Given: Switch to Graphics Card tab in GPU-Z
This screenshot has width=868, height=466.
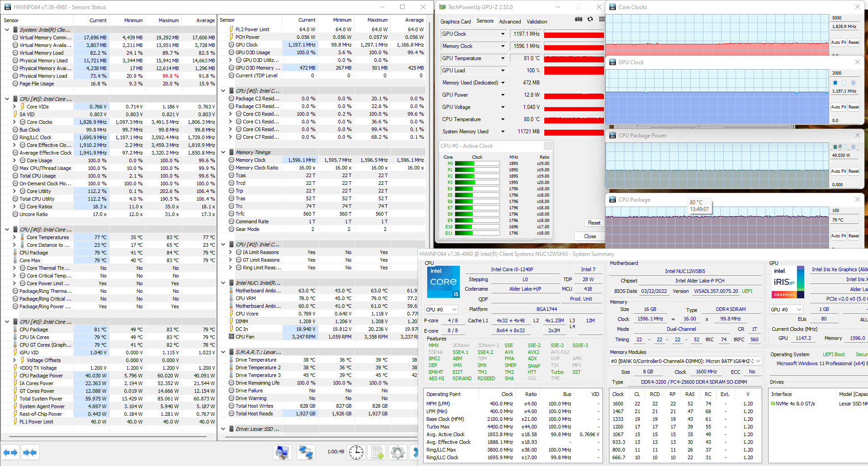Looking at the screenshot, I should (455, 22).
